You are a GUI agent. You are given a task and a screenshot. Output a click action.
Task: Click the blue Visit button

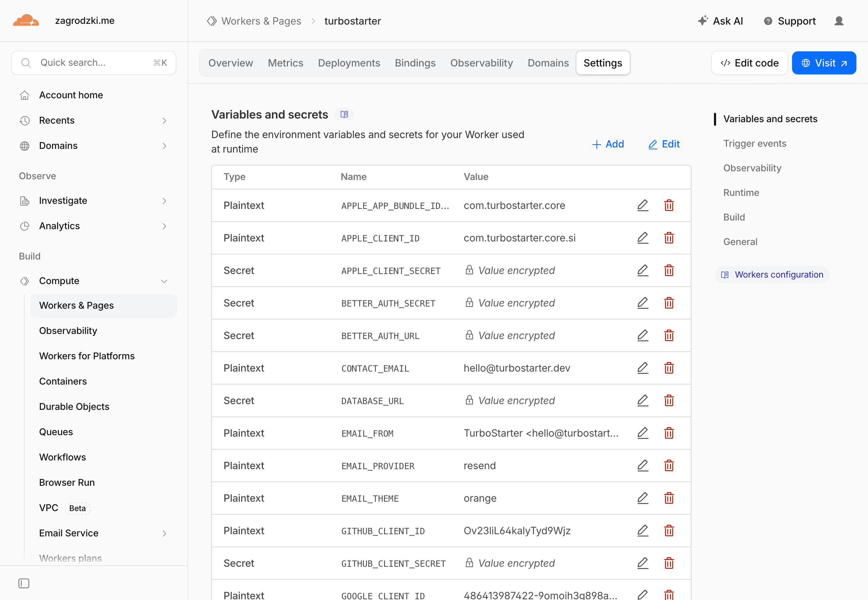[x=824, y=63]
